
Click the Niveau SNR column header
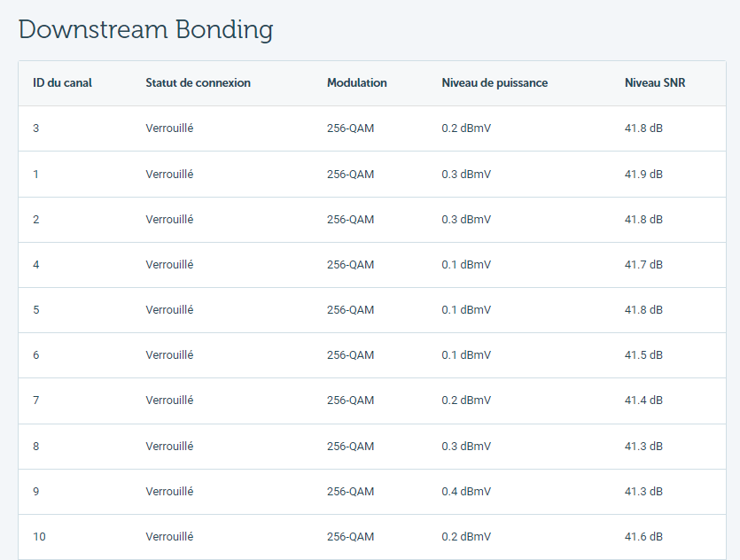[655, 83]
